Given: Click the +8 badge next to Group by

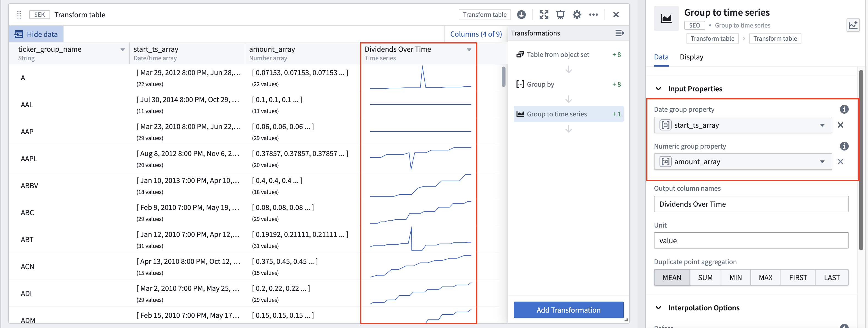Looking at the screenshot, I should pyautogui.click(x=616, y=84).
